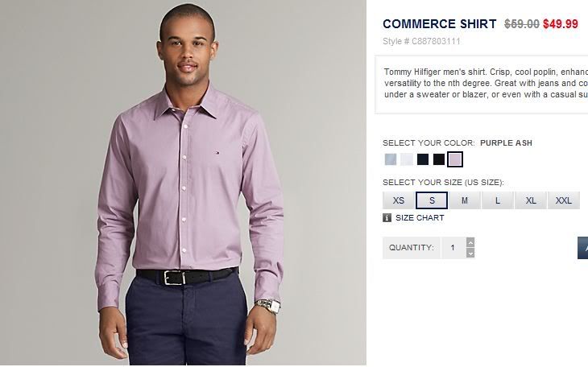Click the partially visible dark blue add button
588x367 pixels.
point(582,248)
